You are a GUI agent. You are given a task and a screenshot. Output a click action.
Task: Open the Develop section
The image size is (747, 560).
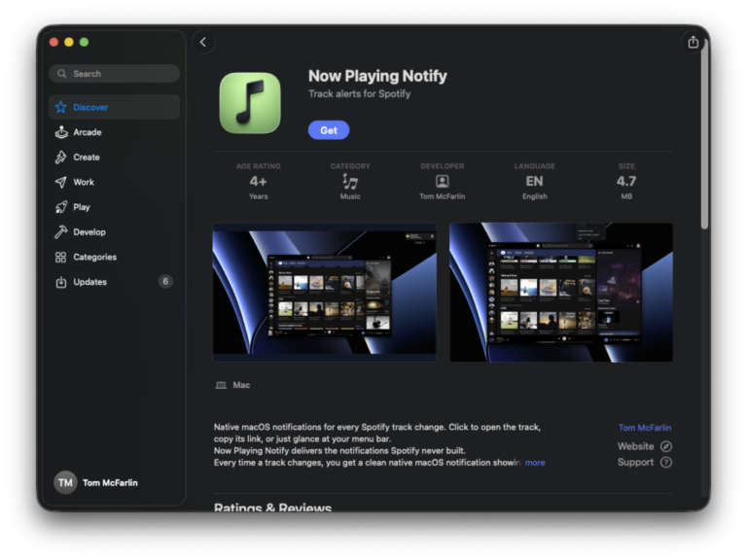pos(115,232)
